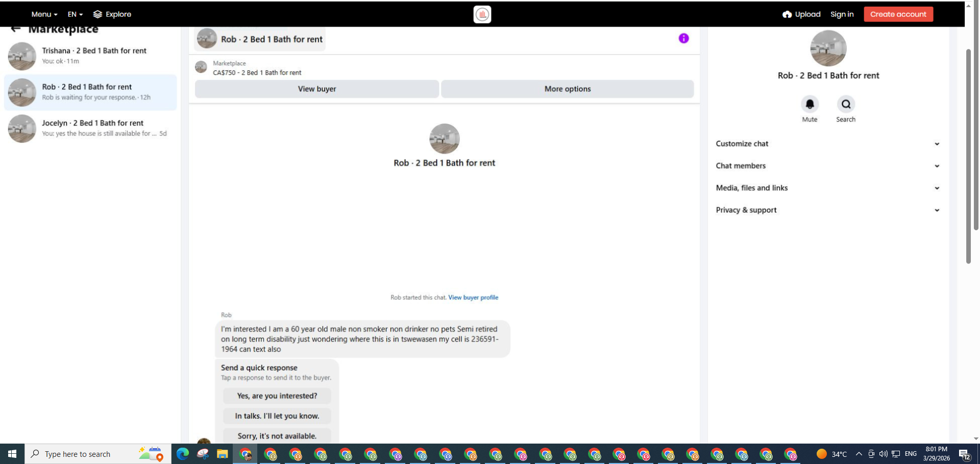Mute this chat with the bell icon
This screenshot has height=464, width=980.
(x=810, y=104)
